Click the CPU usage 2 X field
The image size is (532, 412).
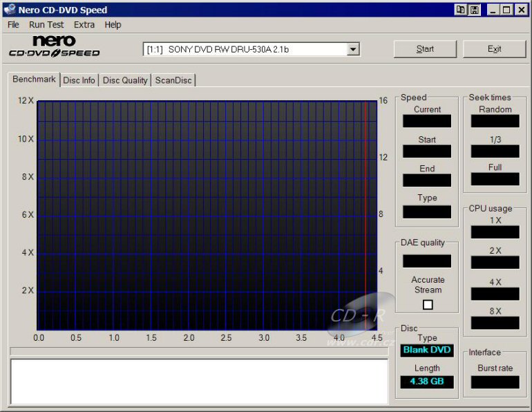(495, 262)
